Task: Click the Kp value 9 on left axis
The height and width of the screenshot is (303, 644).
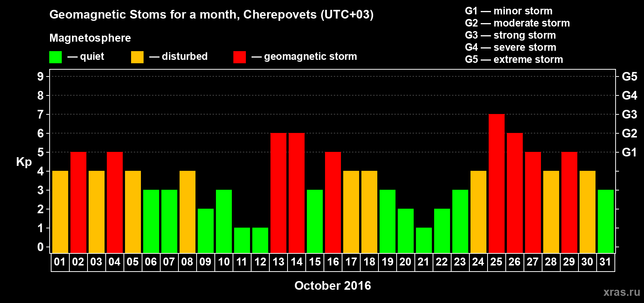Action: tap(41, 77)
